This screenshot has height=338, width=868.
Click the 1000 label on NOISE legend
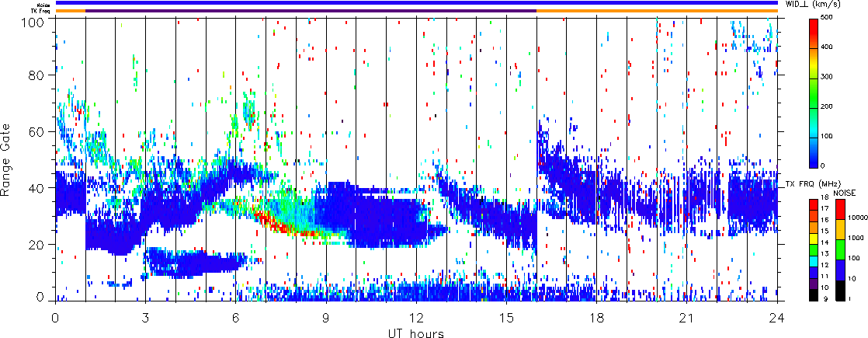[856, 238]
